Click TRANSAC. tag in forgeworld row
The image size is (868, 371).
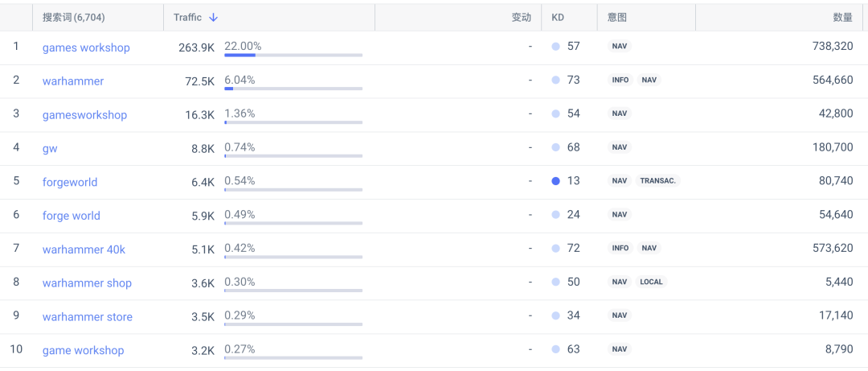658,181
